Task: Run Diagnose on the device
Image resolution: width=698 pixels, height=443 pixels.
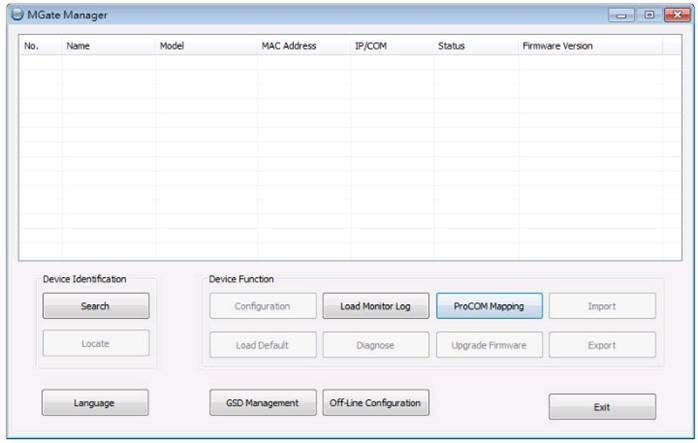Action: tap(376, 345)
